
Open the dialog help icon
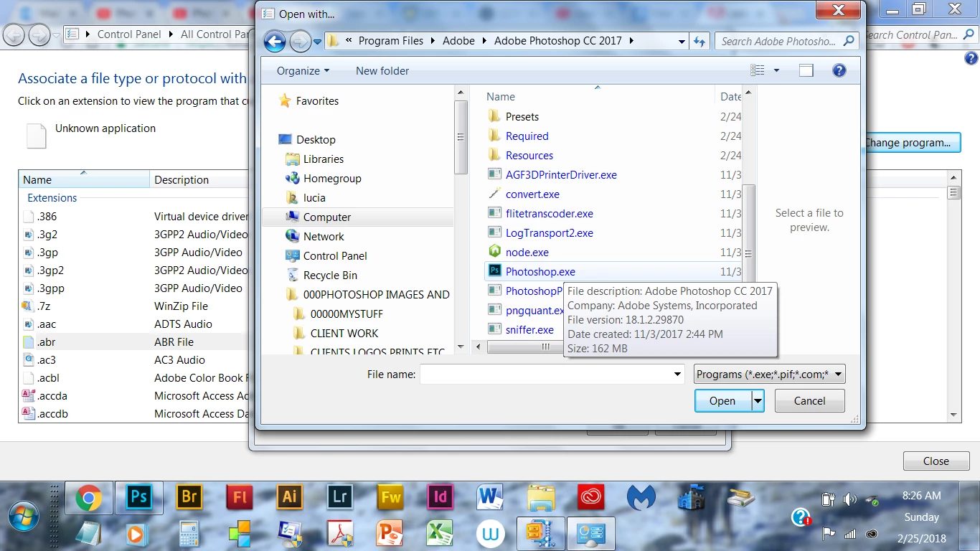pos(839,70)
